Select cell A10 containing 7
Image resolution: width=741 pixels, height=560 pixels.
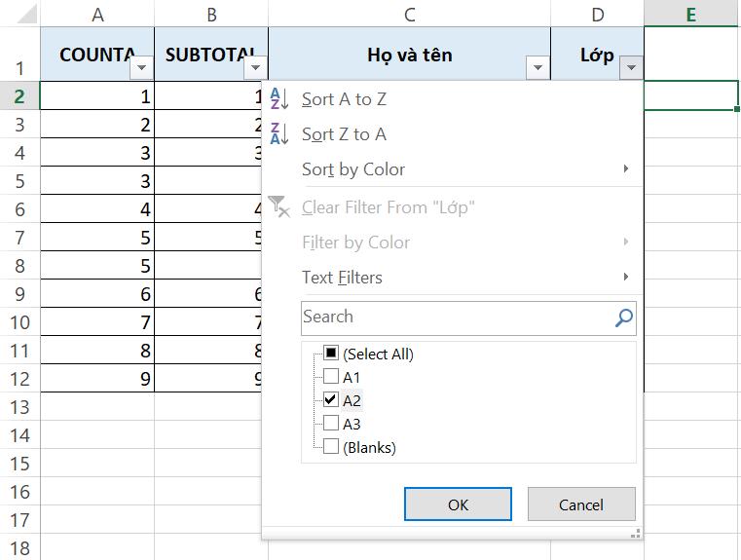point(97,321)
